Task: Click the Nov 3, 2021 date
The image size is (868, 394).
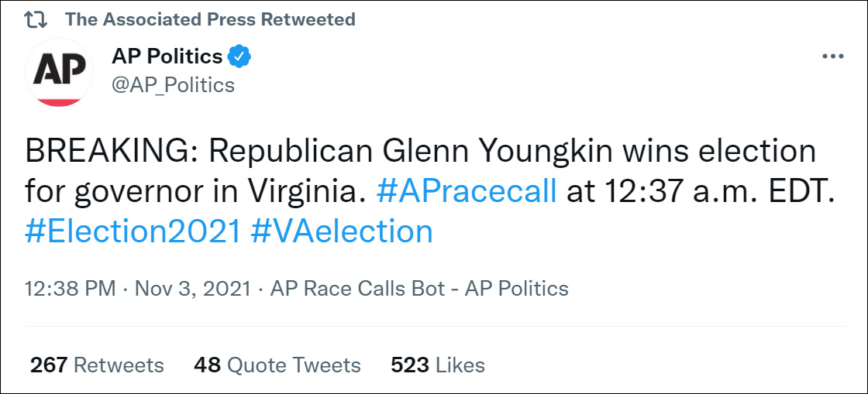Action: coord(192,289)
